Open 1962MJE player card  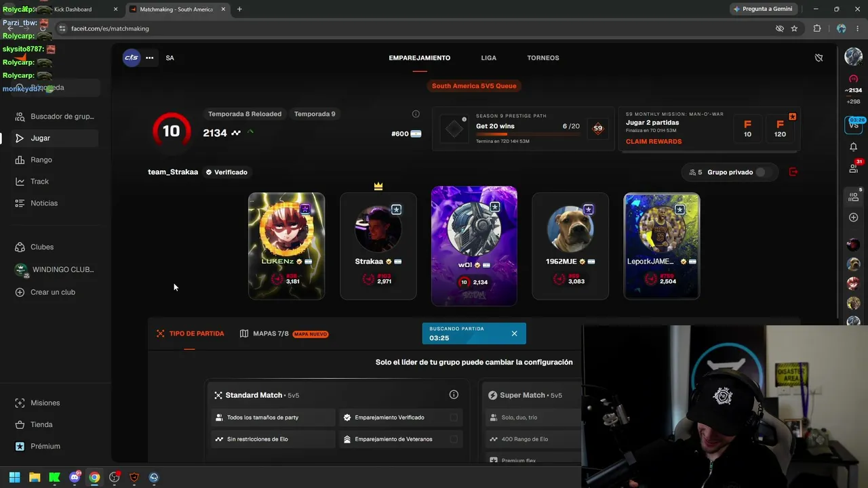(570, 246)
